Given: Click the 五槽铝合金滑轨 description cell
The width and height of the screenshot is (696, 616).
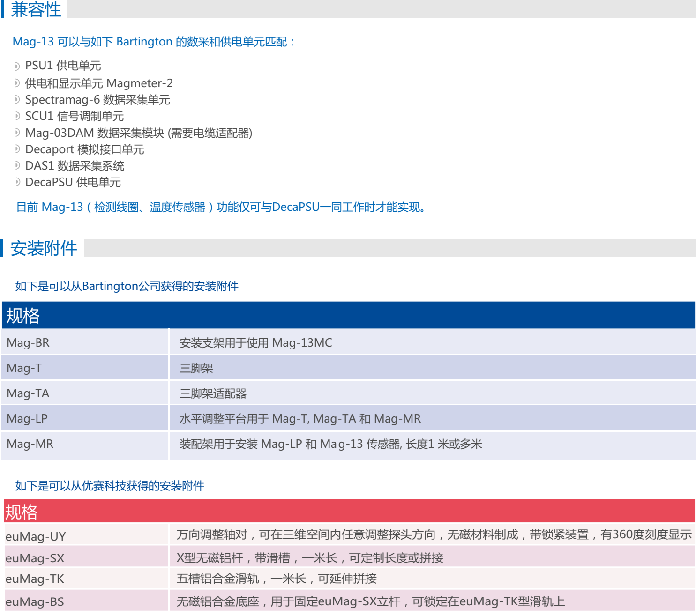Looking at the screenshot, I should (432, 579).
